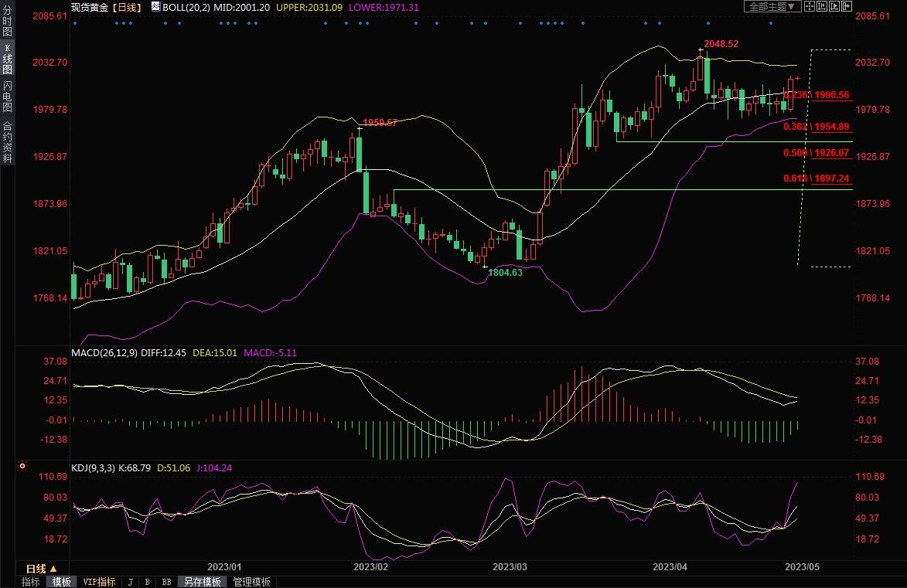Viewport: 907px width, 588px height.
Task: Open the 合约资料 side tab
Action: click(7, 142)
